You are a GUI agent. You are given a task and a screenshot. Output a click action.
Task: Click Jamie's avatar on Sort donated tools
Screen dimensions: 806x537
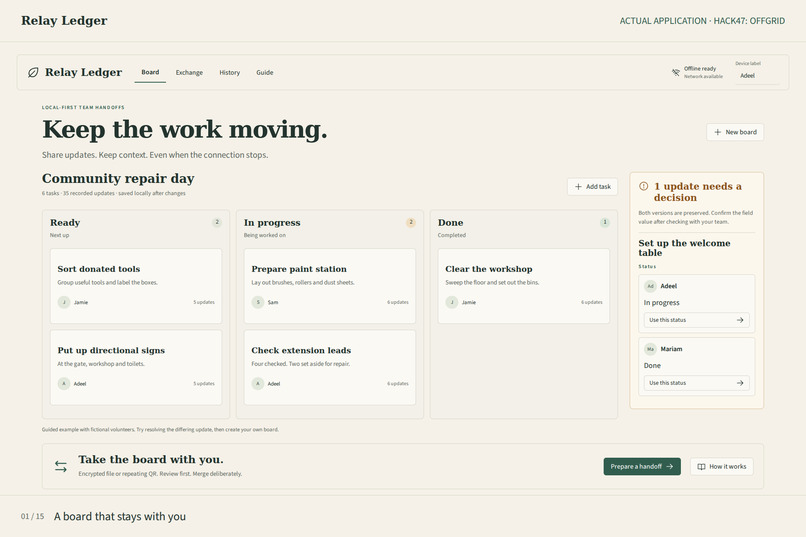[64, 302]
